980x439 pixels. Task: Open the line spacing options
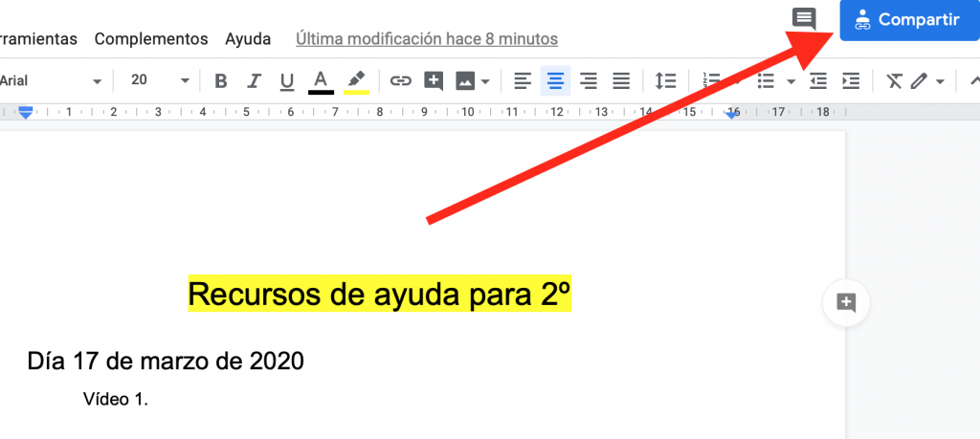pyautogui.click(x=666, y=80)
